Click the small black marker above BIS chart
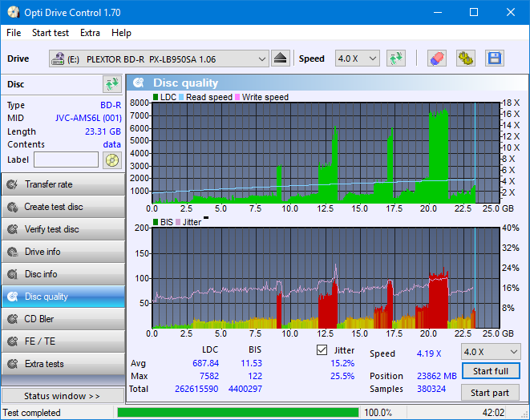The image size is (530, 420). (206, 217)
